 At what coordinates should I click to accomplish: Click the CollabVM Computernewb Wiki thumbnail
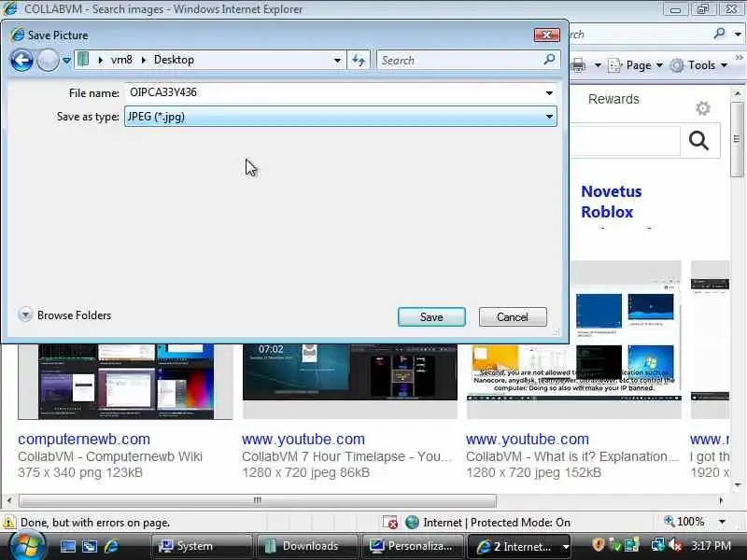tap(126, 382)
